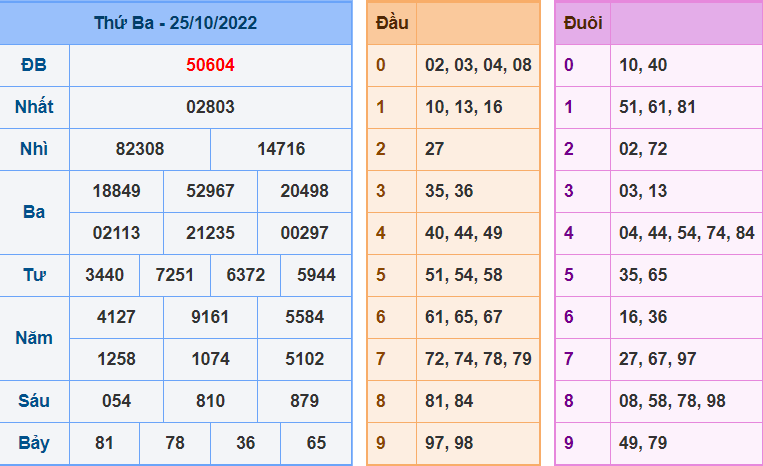The image size is (763, 466).
Task: Select Sáu prize number 879
Action: [304, 401]
